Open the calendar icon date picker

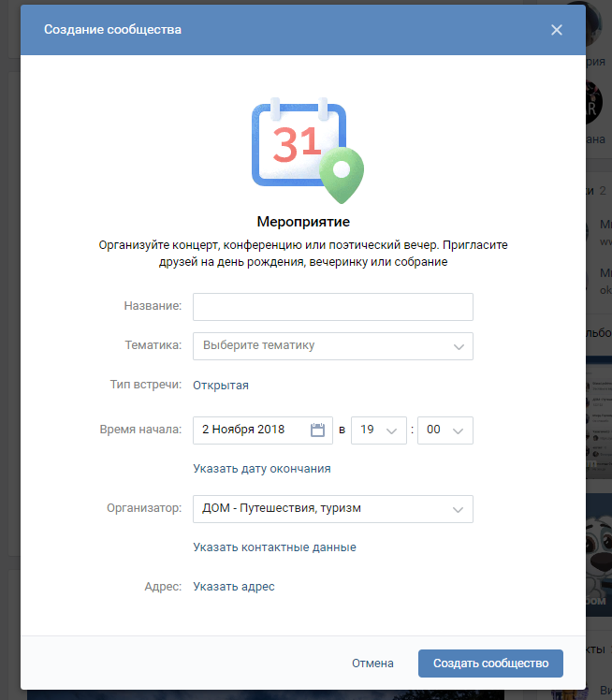(x=317, y=430)
